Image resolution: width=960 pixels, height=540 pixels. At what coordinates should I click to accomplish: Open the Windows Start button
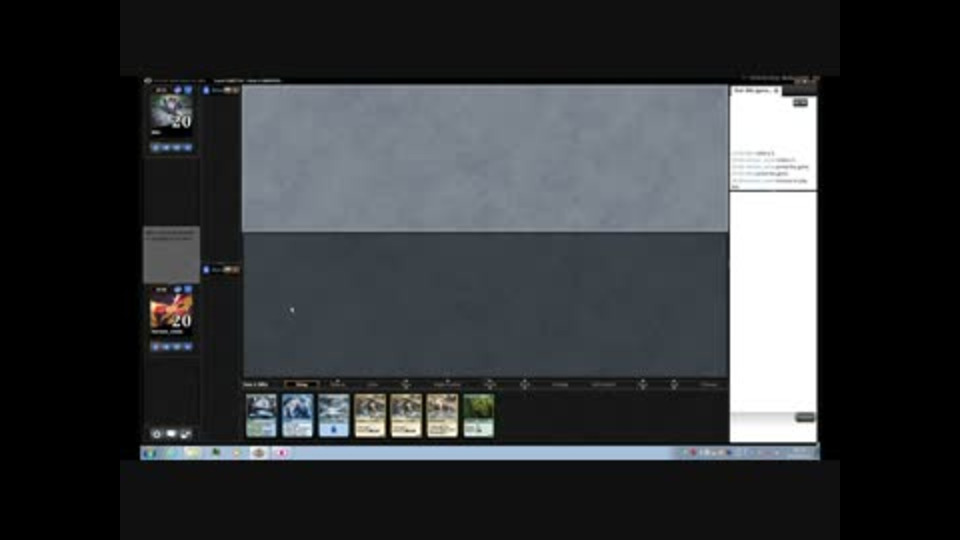[150, 453]
